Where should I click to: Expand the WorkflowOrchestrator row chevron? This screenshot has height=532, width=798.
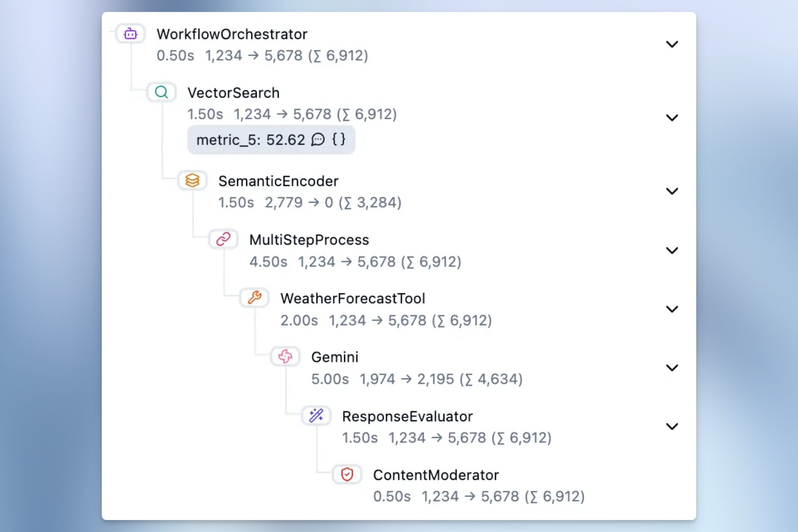pos(672,44)
